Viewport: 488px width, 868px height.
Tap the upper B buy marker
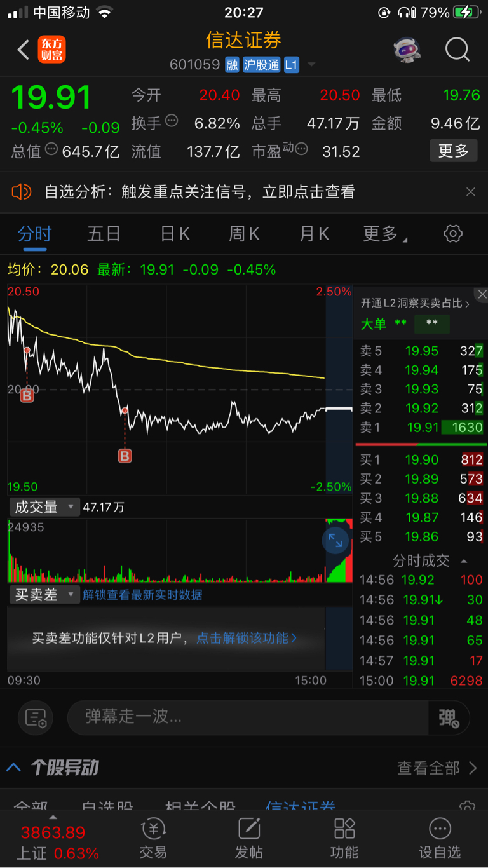[27, 396]
